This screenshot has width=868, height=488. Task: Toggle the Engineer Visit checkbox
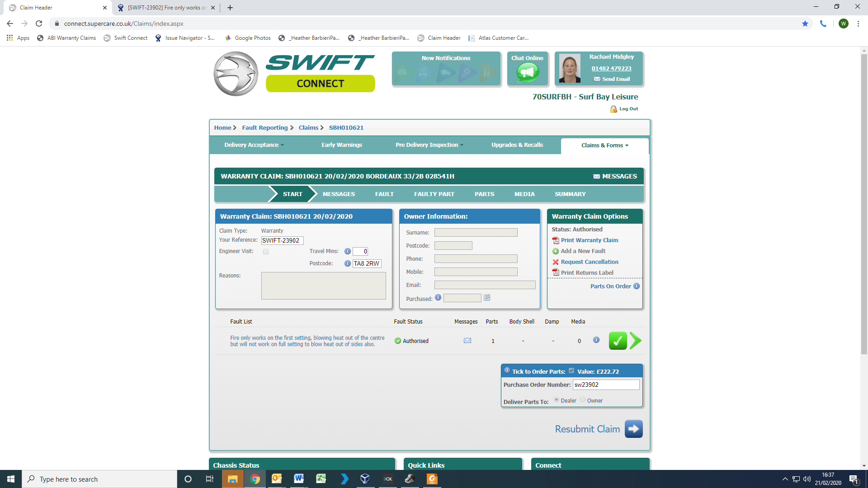[266, 252]
